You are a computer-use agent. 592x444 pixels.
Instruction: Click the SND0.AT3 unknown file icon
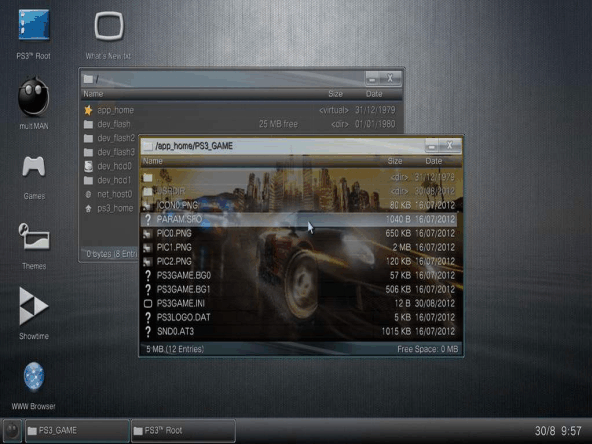[x=148, y=331]
